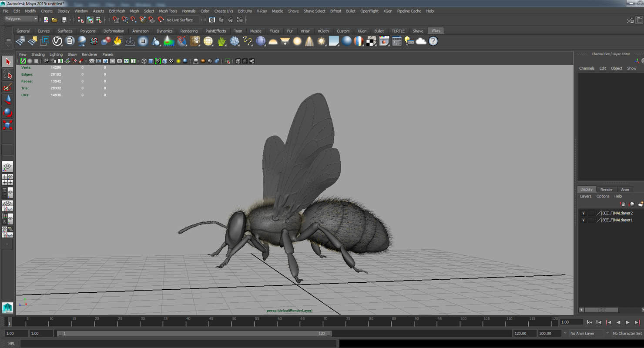Screen dimensions: 644x348
Task: Open the Mesh Tools menu
Action: point(168,11)
